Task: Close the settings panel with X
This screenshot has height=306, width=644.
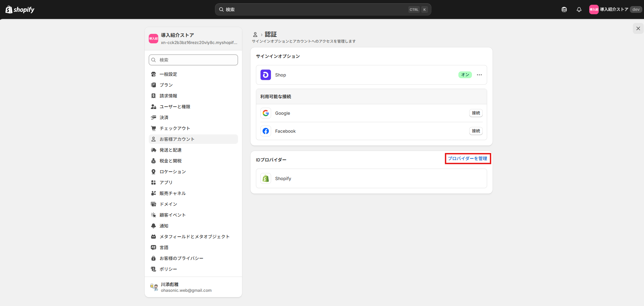Action: coord(638,28)
